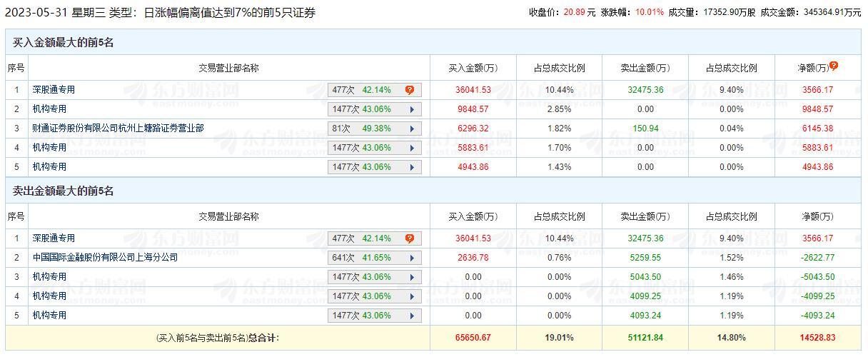Select the 买入金额最大的前5名 section header
Image resolution: width=868 pixels, height=357 pixels.
[x=64, y=43]
